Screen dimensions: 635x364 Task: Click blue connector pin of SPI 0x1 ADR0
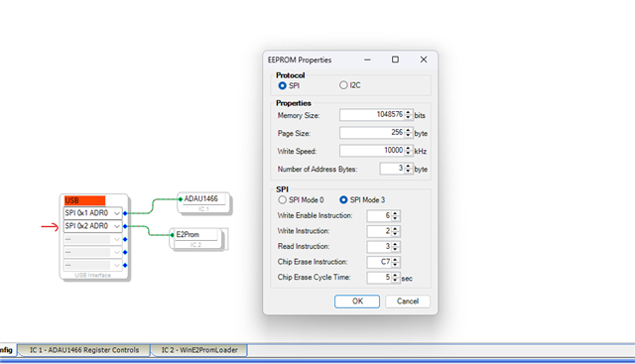click(x=125, y=213)
